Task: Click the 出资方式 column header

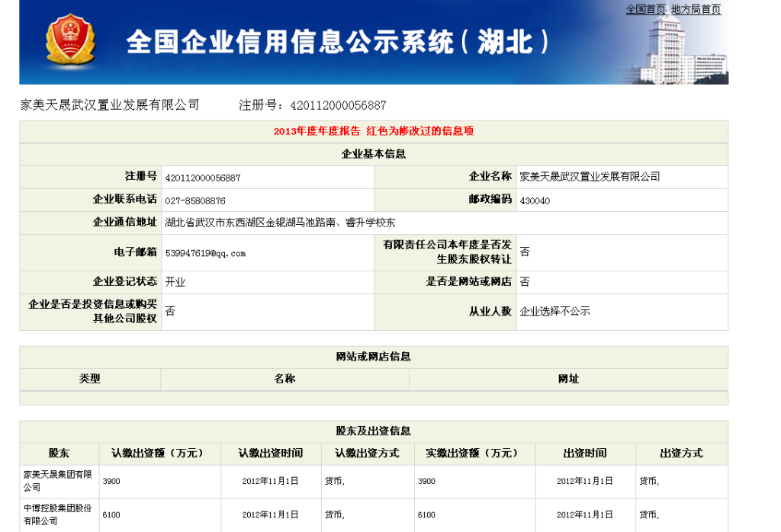Action: pos(681,453)
